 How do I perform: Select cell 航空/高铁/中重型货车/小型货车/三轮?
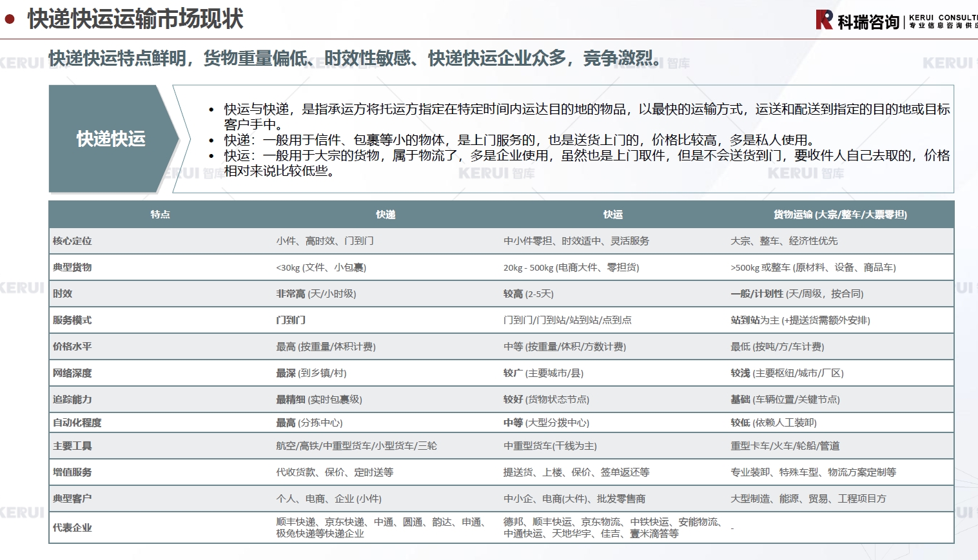tap(357, 446)
